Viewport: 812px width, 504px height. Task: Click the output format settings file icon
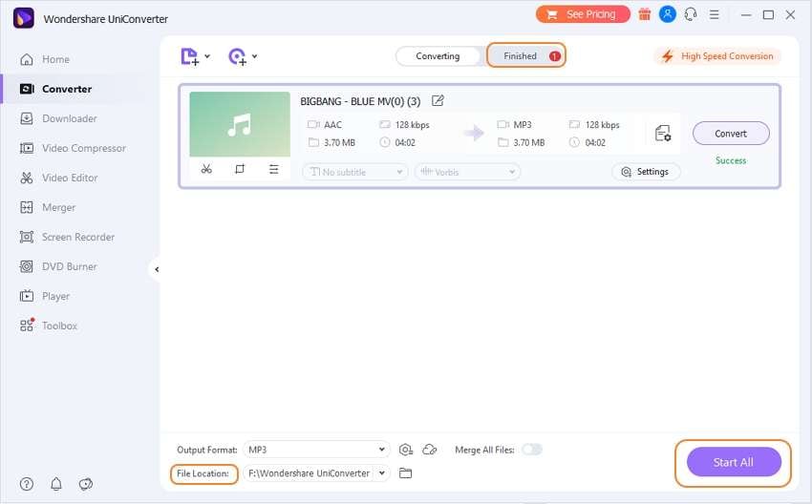click(662, 134)
